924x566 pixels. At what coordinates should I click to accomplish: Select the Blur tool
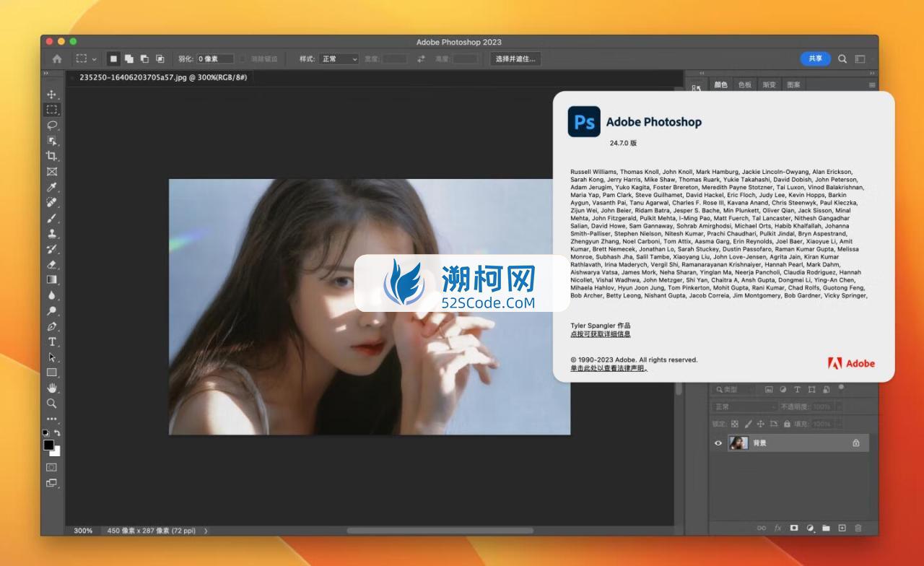click(51, 295)
